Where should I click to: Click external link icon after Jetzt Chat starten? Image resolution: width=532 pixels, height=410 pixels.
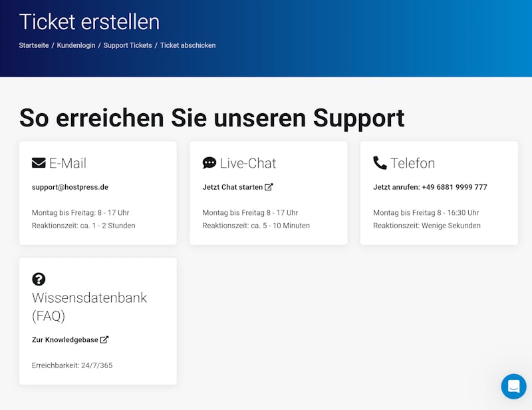coord(269,187)
